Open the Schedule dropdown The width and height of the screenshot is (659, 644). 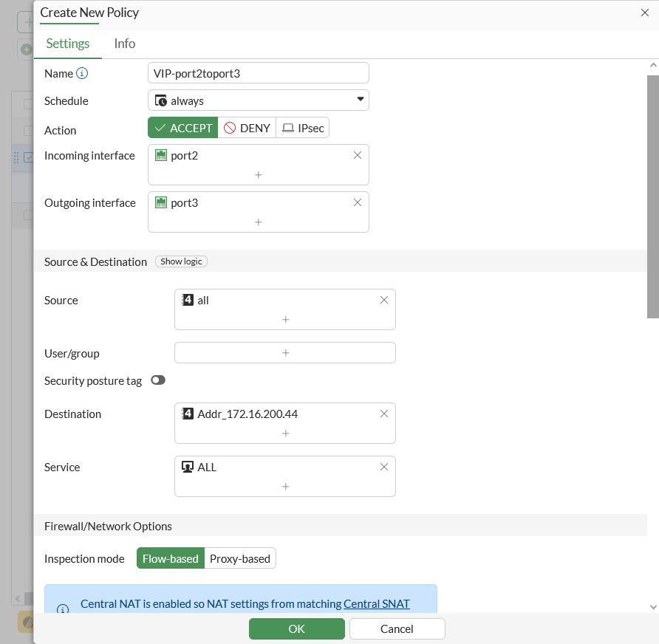click(360, 100)
